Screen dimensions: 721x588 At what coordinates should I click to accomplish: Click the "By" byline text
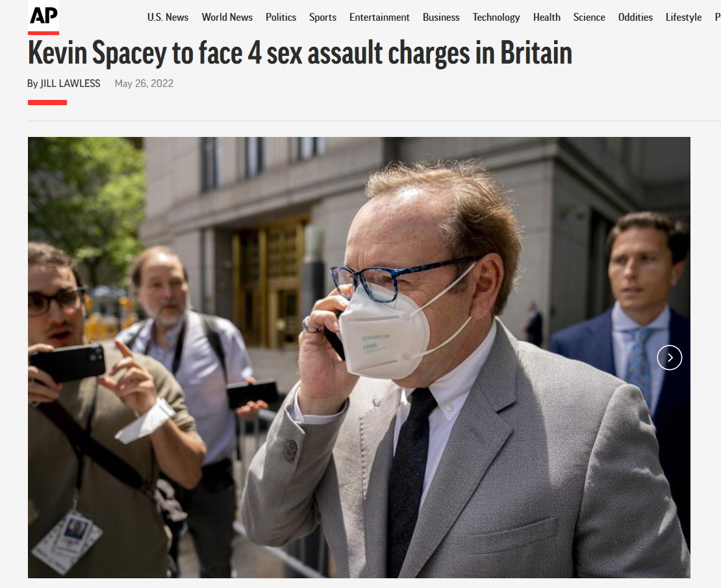(32, 84)
